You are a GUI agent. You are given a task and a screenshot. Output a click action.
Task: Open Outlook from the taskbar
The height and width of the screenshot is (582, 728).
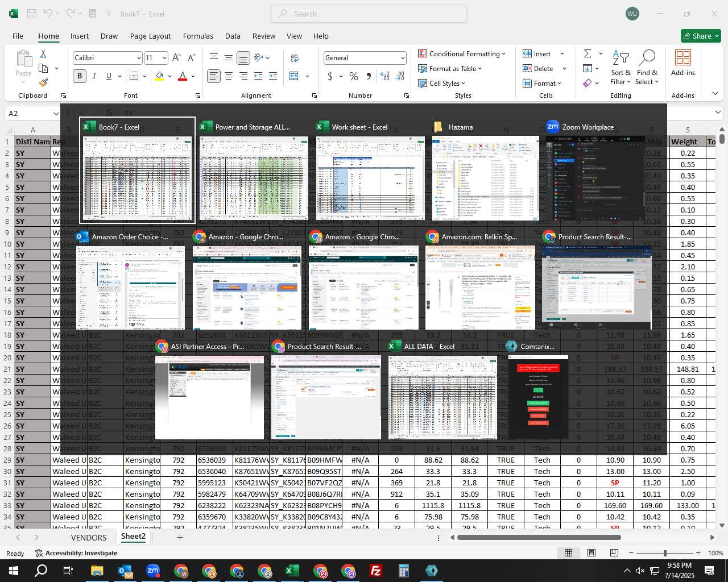pos(125,571)
